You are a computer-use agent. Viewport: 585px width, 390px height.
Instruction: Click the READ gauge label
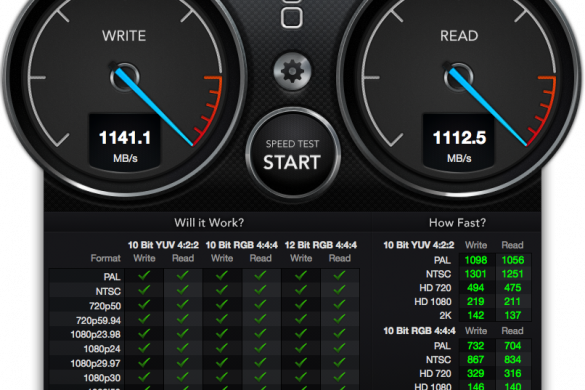tap(459, 36)
